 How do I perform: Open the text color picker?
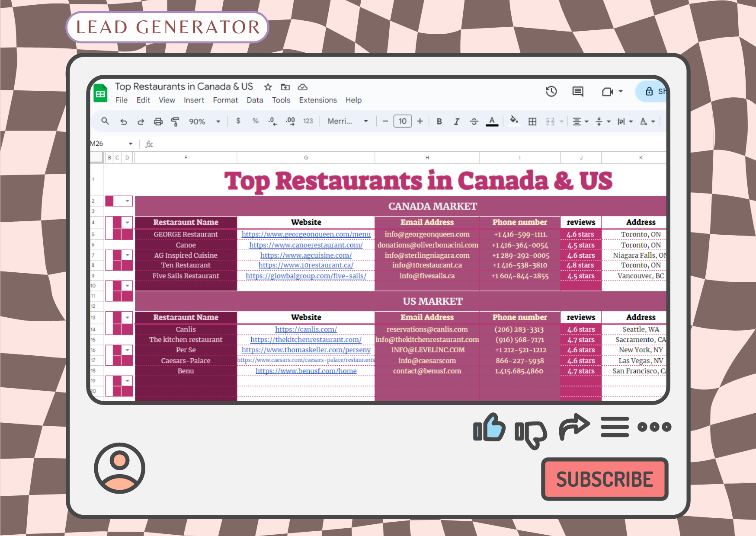click(x=492, y=121)
